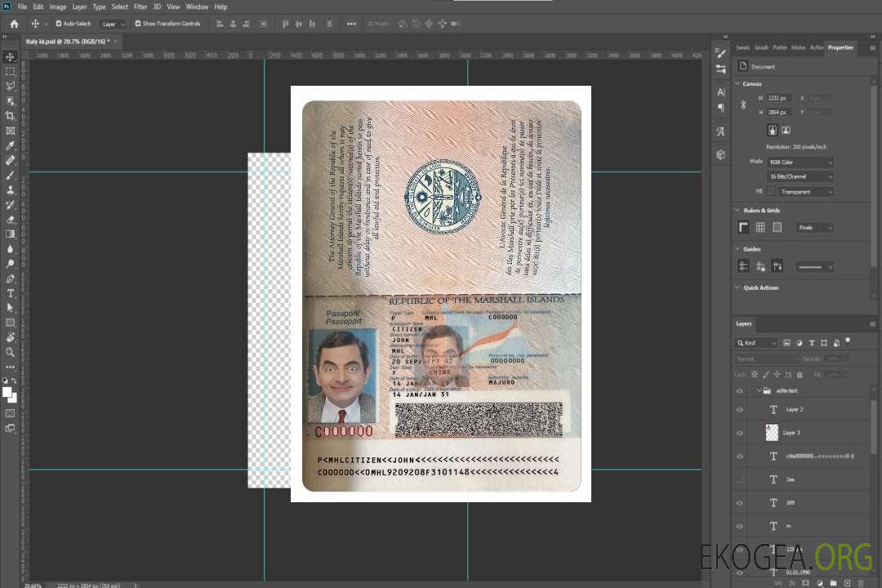Click the canvas height field

point(780,113)
